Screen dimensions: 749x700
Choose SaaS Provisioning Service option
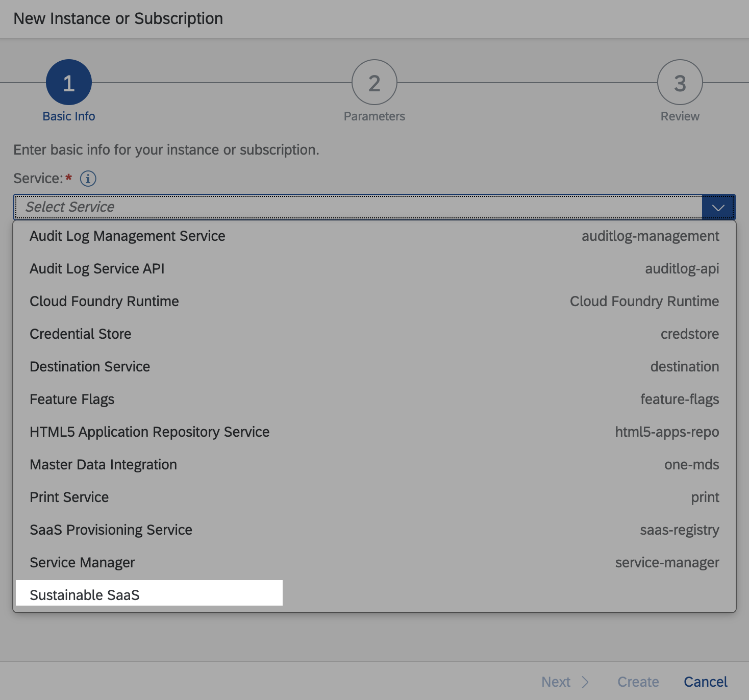click(374, 530)
